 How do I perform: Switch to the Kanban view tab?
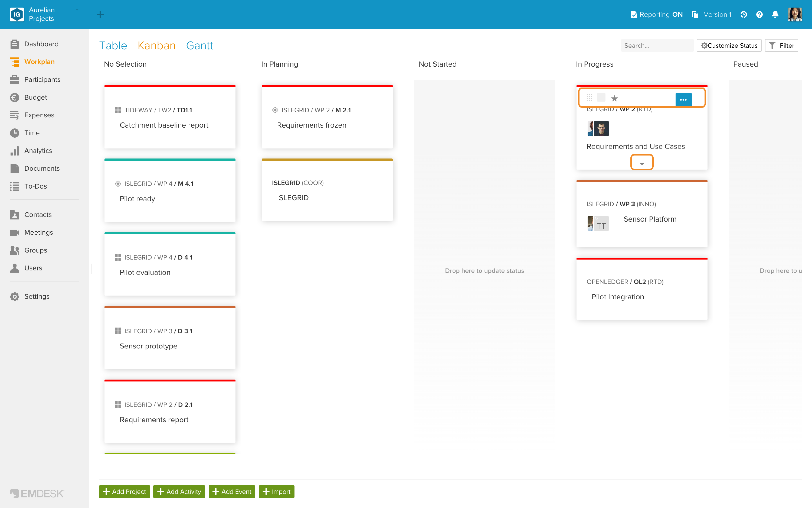(x=156, y=46)
